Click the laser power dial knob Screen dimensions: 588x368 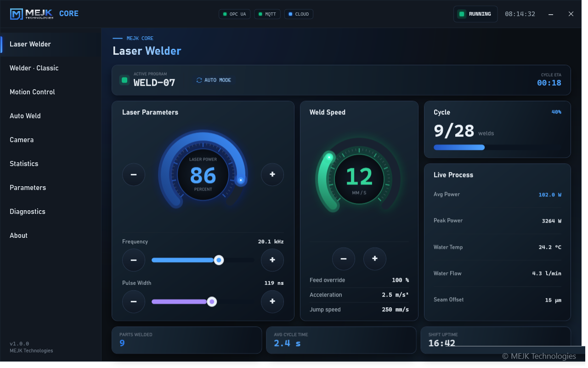[x=241, y=180]
